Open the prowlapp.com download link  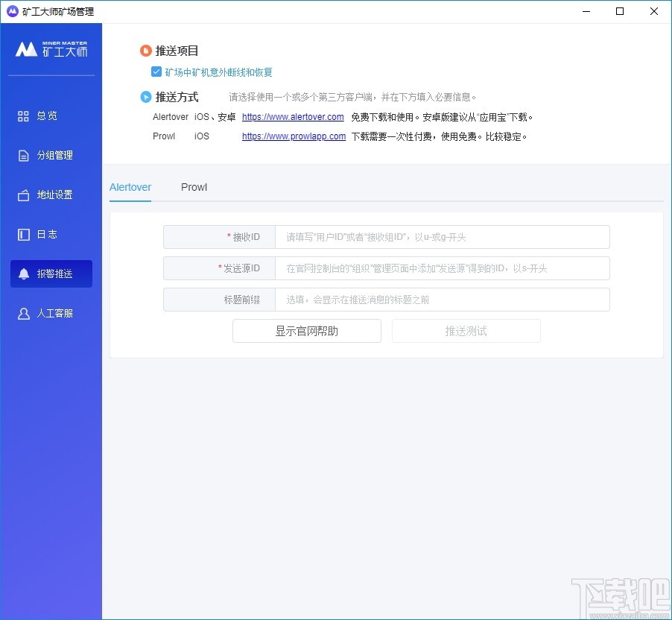[293, 136]
